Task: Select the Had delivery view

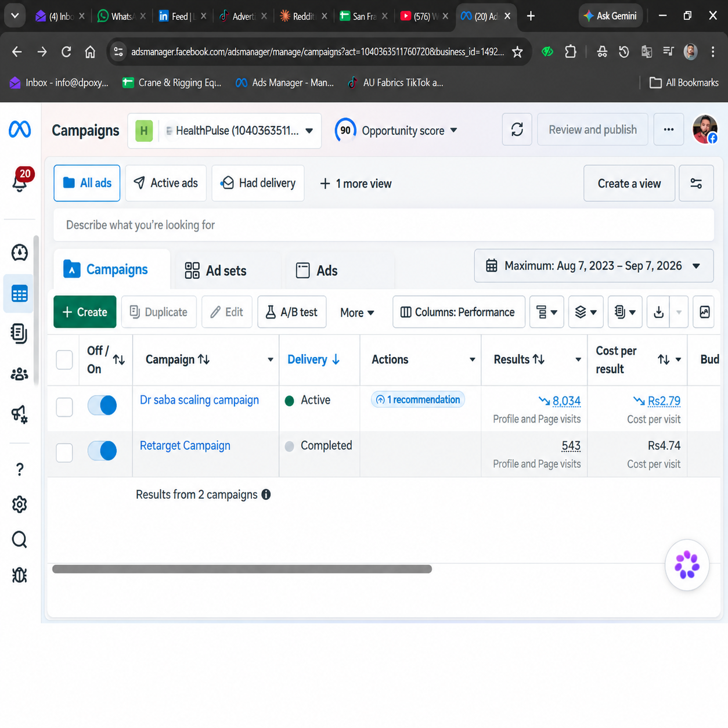Action: click(x=258, y=183)
